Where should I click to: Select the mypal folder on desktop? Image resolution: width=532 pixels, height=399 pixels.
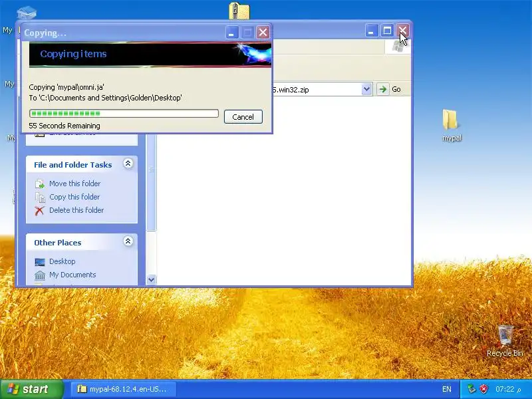[452, 125]
